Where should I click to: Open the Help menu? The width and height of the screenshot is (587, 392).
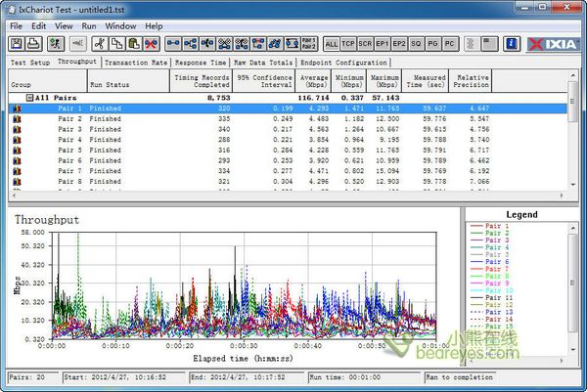154,26
